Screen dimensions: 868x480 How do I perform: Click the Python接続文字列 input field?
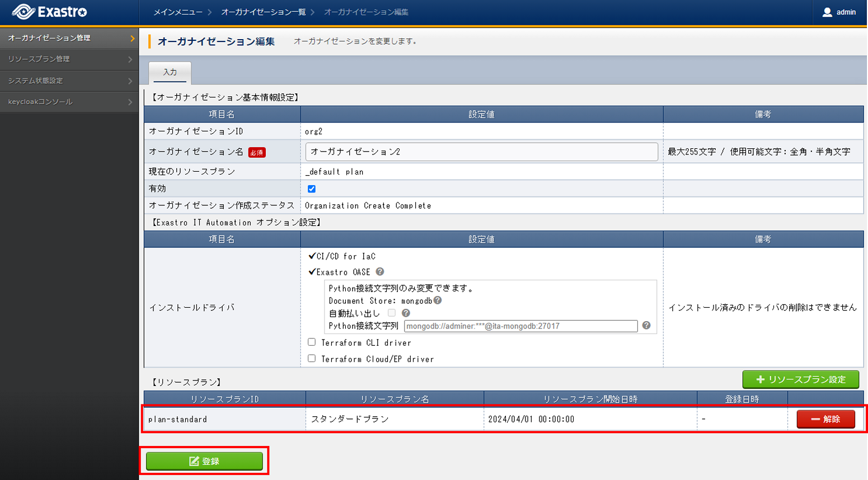[520, 326]
